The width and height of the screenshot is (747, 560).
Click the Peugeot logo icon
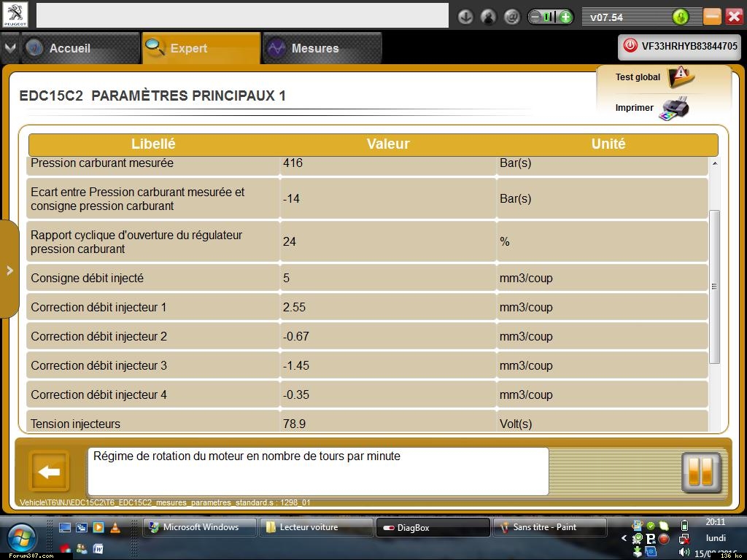pyautogui.click(x=15, y=15)
